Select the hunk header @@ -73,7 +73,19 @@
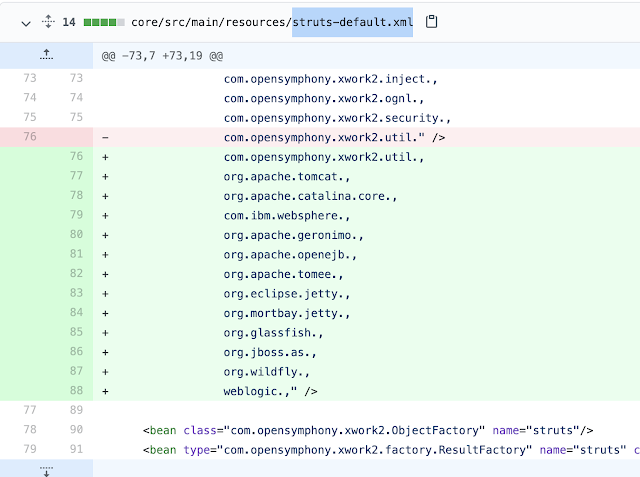640x477 pixels. pos(162,56)
